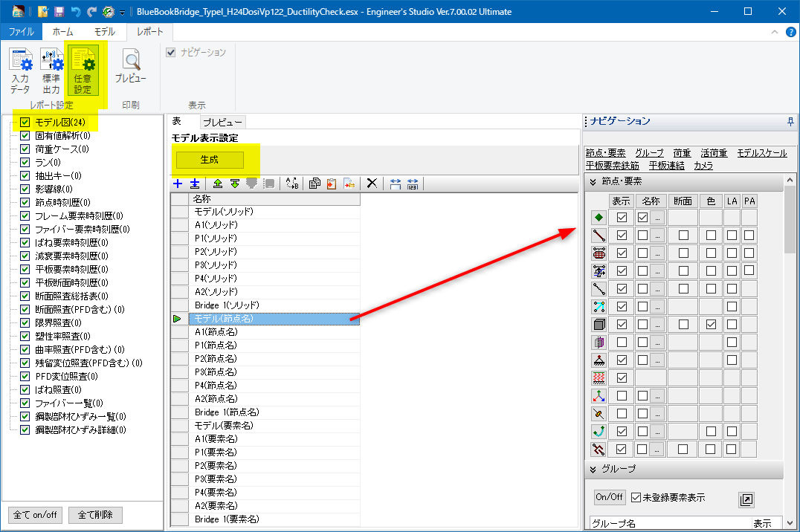800x532 pixels.
Task: Save the file with the floppy disk icon
Action: pyautogui.click(x=59, y=11)
